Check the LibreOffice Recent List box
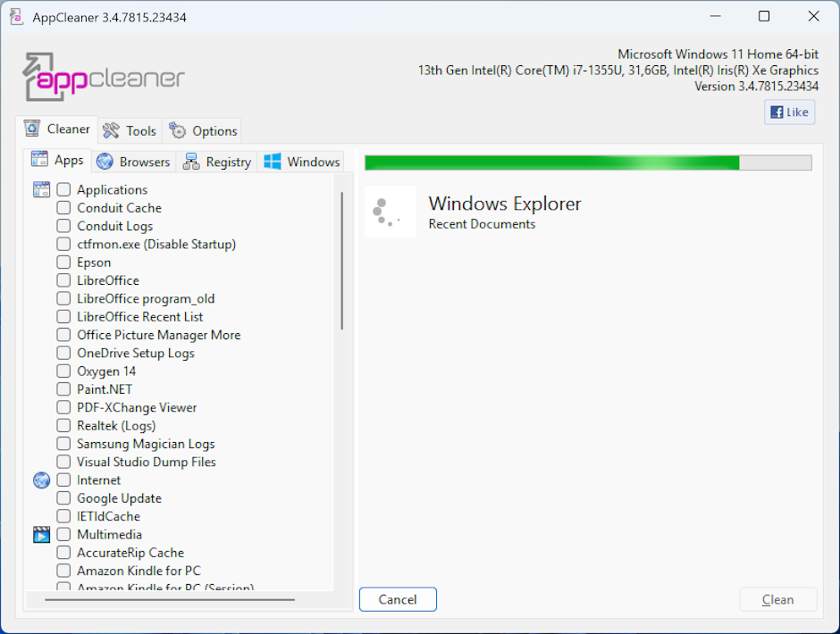The image size is (840, 634). 63,317
